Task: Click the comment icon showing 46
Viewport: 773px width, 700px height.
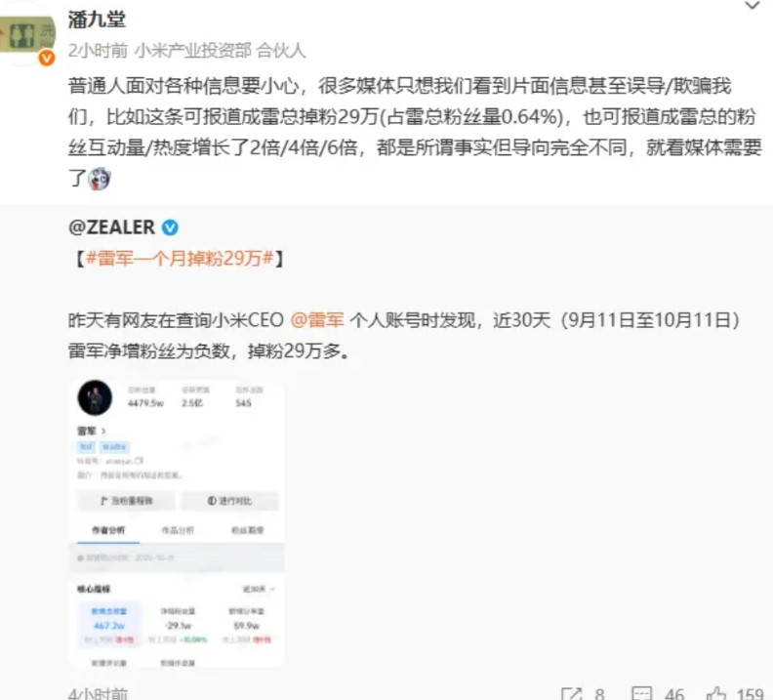Action: click(x=641, y=693)
